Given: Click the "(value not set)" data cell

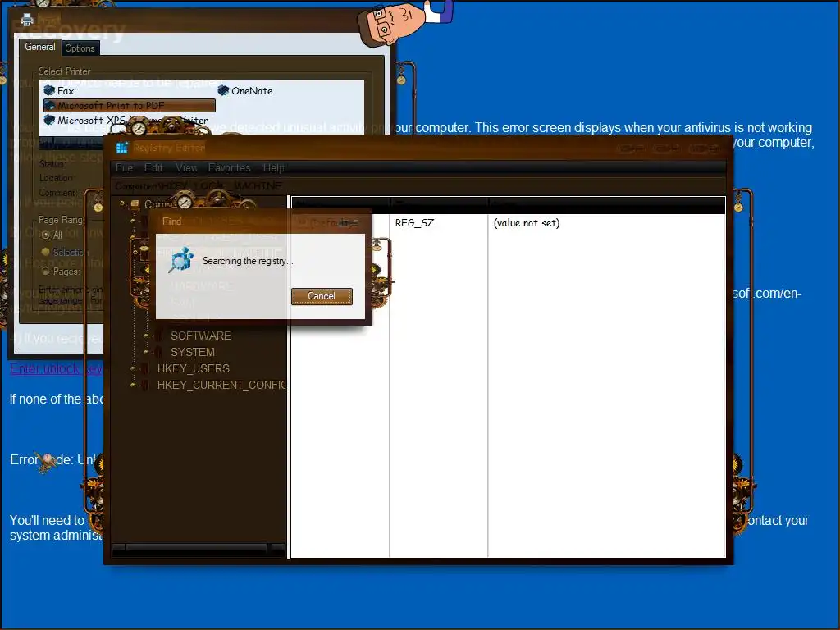Looking at the screenshot, I should 527,223.
